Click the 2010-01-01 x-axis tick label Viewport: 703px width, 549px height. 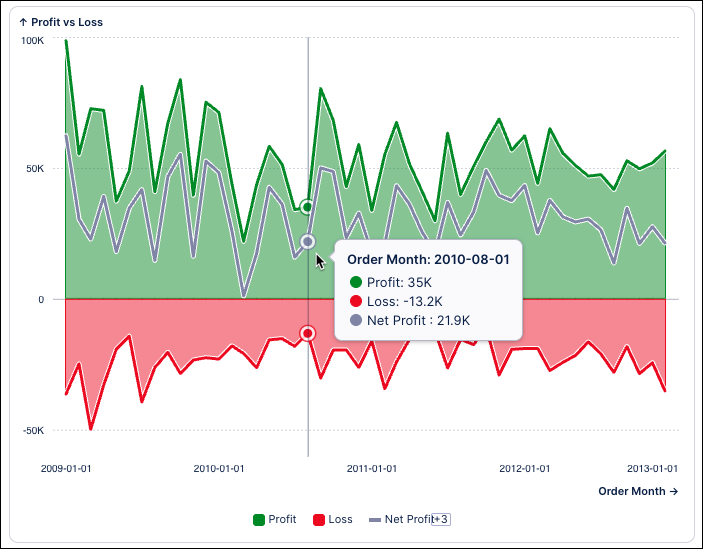pyautogui.click(x=218, y=468)
